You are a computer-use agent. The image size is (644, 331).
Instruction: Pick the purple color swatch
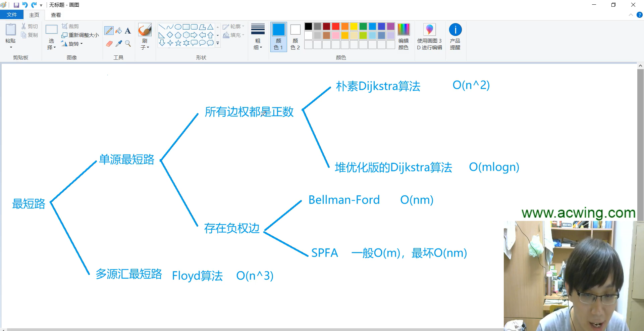(x=391, y=26)
